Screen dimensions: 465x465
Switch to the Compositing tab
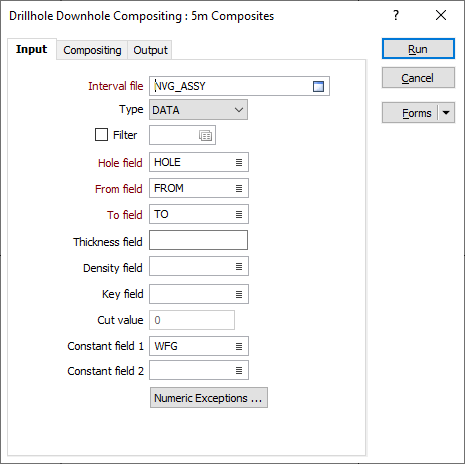click(x=92, y=50)
